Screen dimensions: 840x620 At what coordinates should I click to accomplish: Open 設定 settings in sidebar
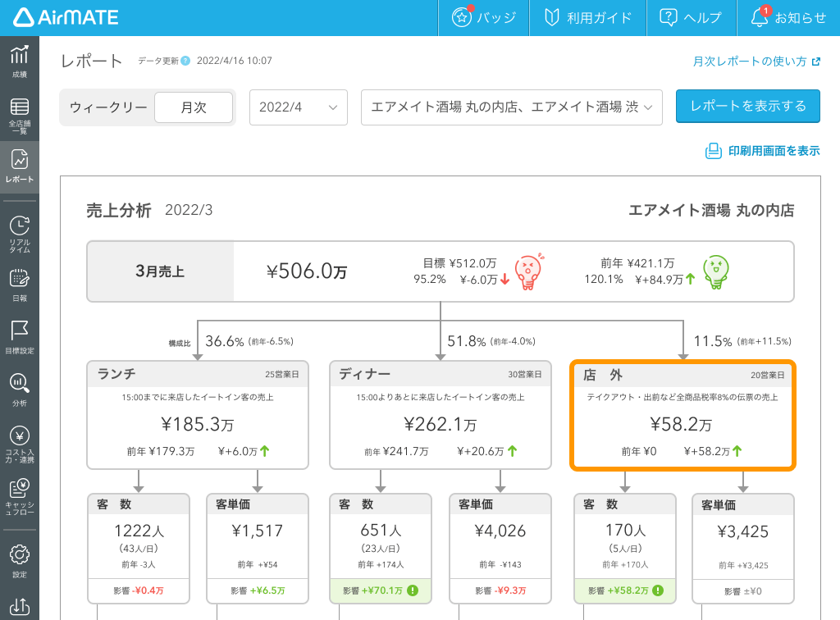[x=20, y=561]
